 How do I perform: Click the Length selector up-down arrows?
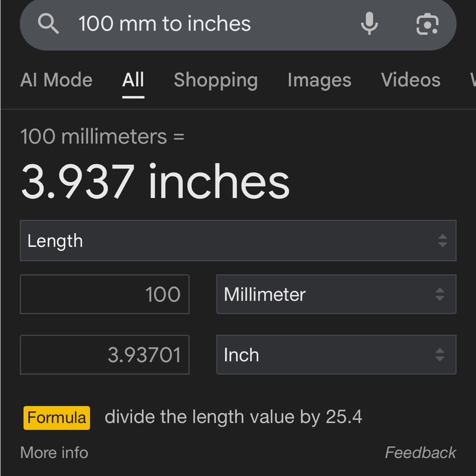(x=442, y=240)
